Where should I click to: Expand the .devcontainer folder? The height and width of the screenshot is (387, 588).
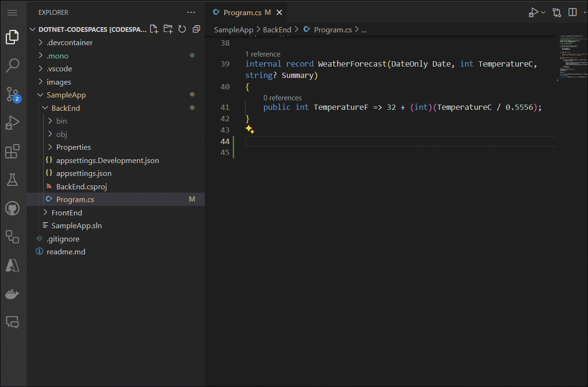tap(69, 43)
